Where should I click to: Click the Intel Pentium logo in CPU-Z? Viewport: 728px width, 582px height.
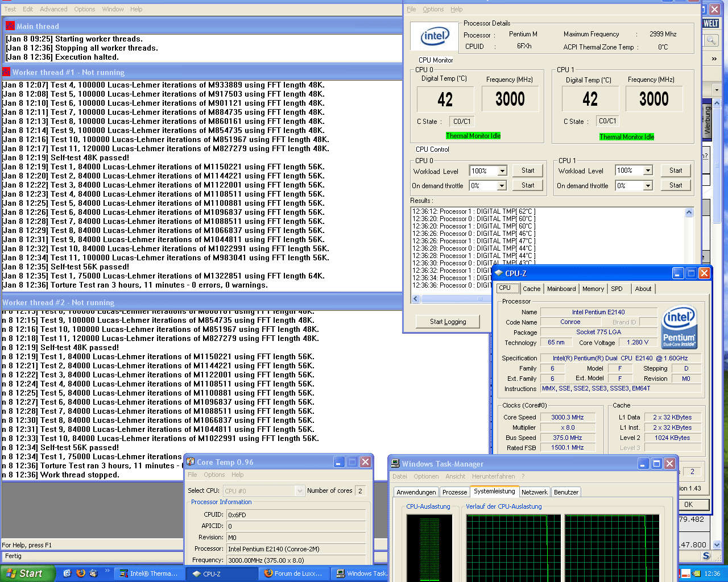pos(679,327)
